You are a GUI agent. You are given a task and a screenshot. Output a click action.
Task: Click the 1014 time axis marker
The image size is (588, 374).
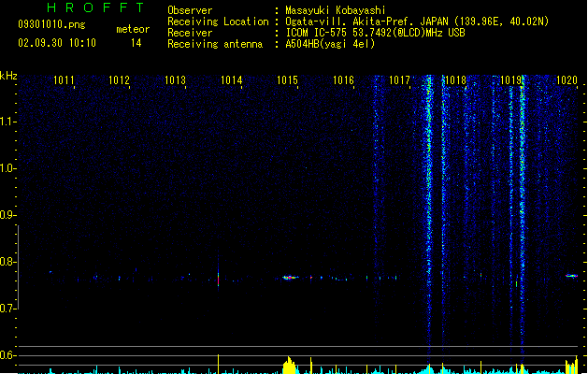pos(231,80)
